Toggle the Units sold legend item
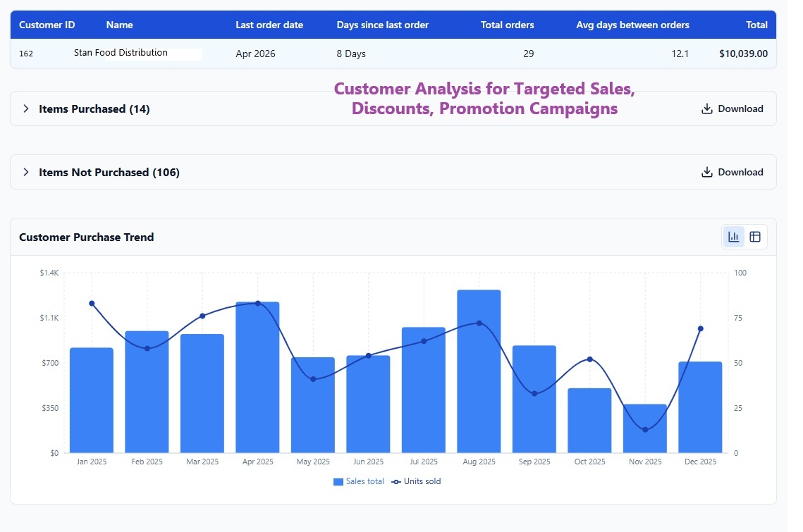 pyautogui.click(x=416, y=481)
